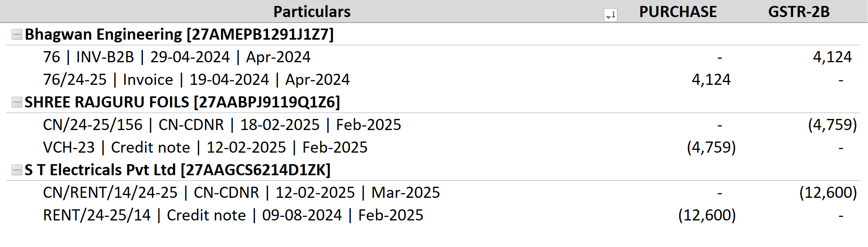Click the 76 INV-B2B 29-04-2024 entry
Screen dimensions: 868x247
point(177,57)
